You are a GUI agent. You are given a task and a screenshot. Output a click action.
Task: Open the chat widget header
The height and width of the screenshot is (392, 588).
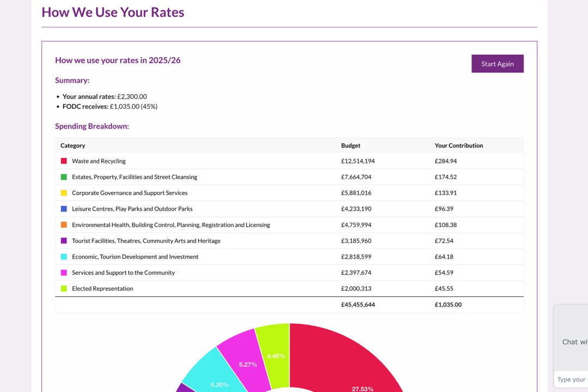(574, 342)
